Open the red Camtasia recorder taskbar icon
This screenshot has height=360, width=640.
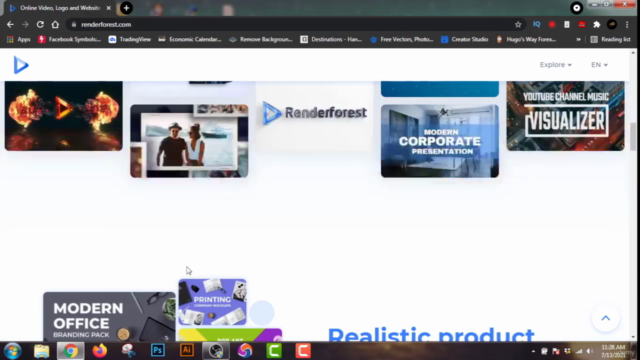tap(303, 351)
